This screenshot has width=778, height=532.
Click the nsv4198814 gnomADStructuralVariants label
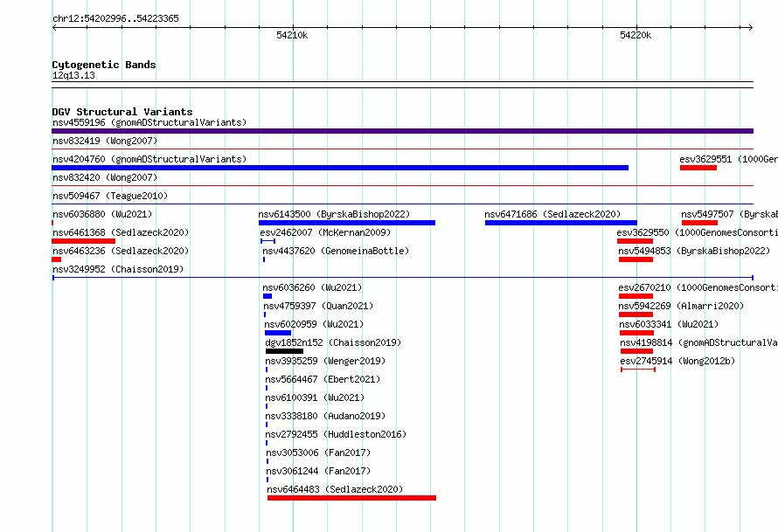pos(698,342)
